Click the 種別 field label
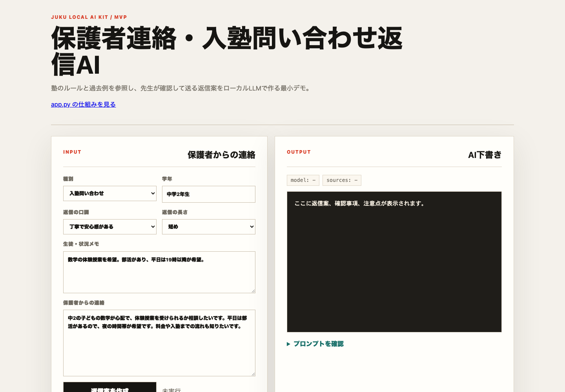Image resolution: width=565 pixels, height=392 pixels. pos(68,179)
